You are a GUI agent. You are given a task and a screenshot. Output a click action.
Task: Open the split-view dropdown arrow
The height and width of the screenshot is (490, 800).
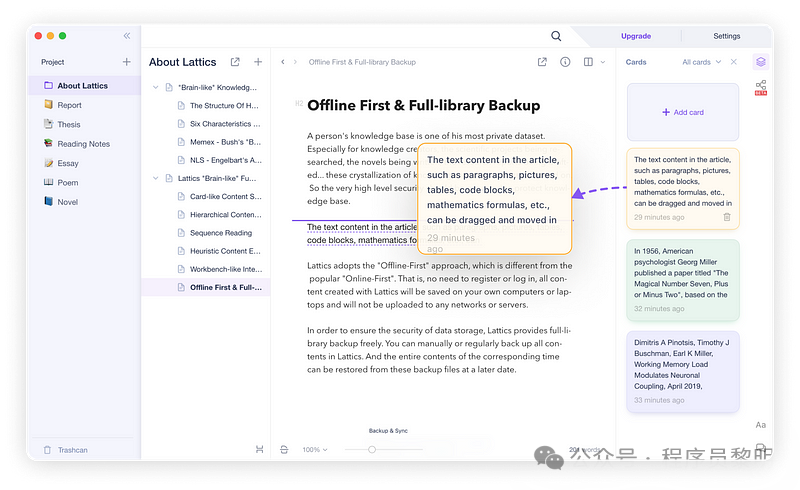pos(603,62)
